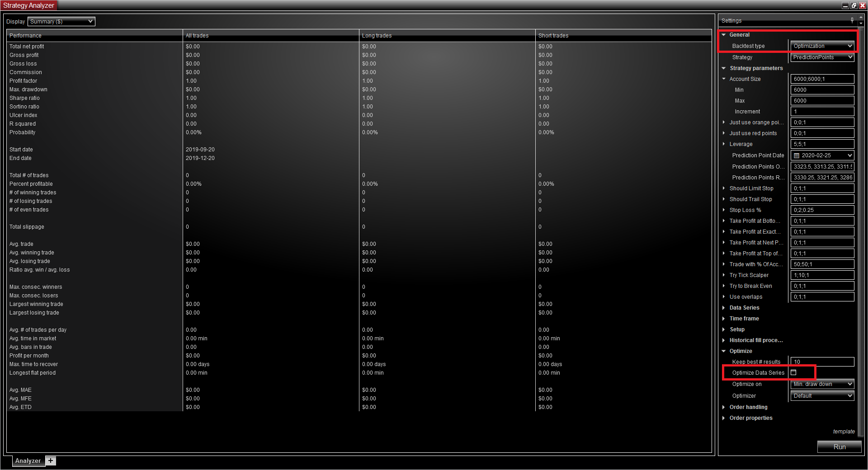Click the Account Size Increment field
868x470 pixels.
click(822, 112)
